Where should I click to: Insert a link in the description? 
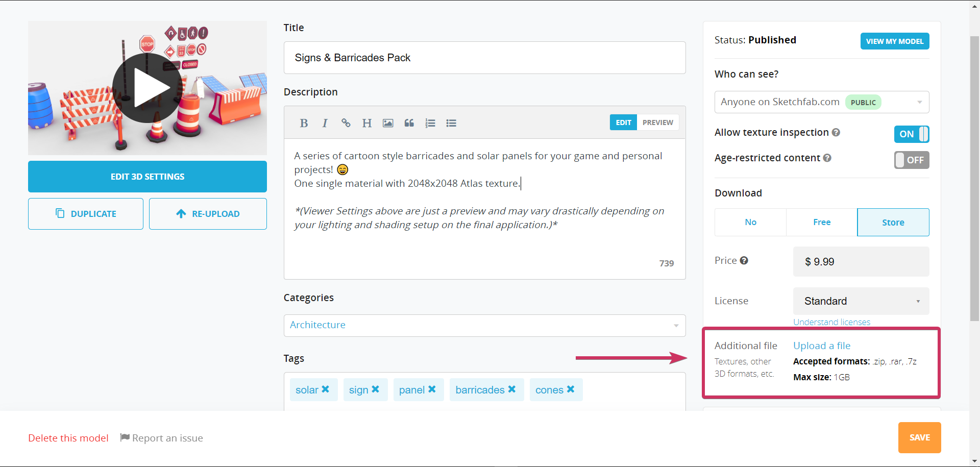[x=346, y=123]
